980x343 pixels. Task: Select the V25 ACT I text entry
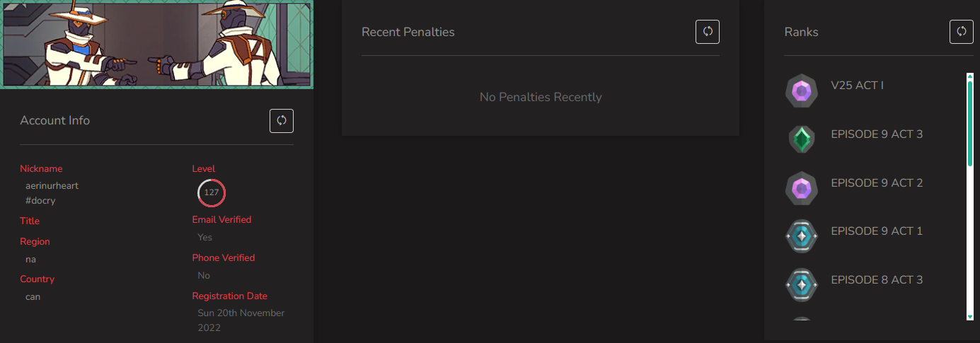[x=857, y=86]
